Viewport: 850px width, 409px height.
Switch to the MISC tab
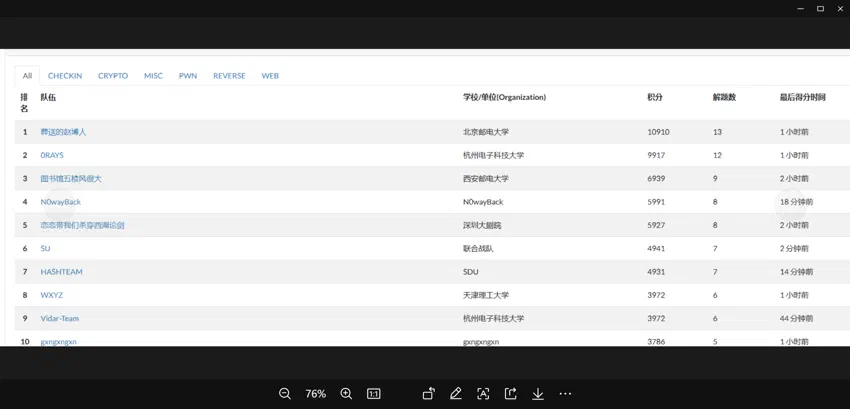(153, 76)
